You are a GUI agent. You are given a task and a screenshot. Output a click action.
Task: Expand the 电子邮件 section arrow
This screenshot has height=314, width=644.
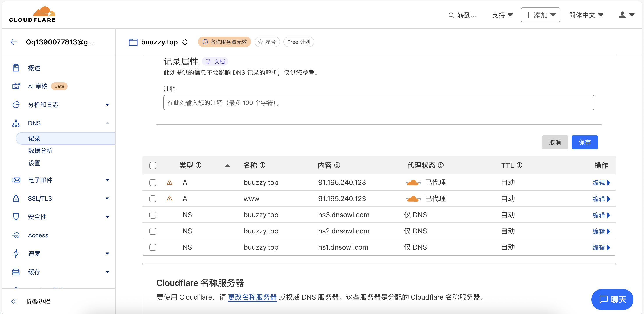pos(107,180)
